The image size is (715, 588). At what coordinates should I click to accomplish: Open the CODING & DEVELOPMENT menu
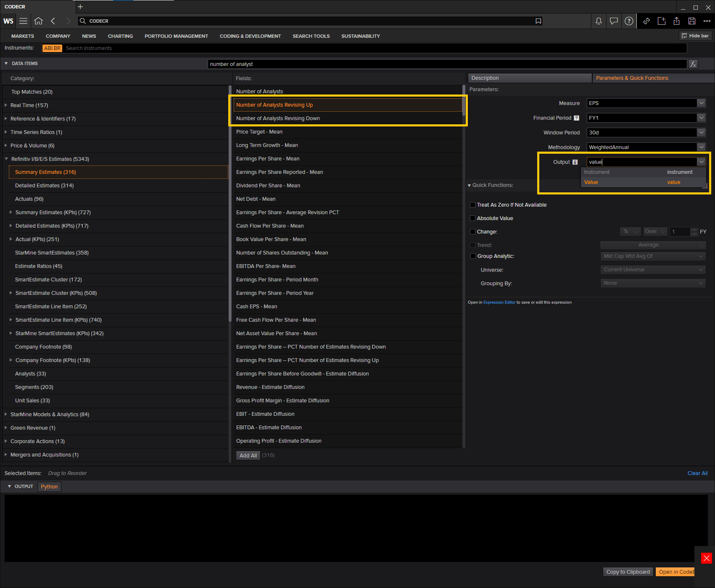coord(250,36)
